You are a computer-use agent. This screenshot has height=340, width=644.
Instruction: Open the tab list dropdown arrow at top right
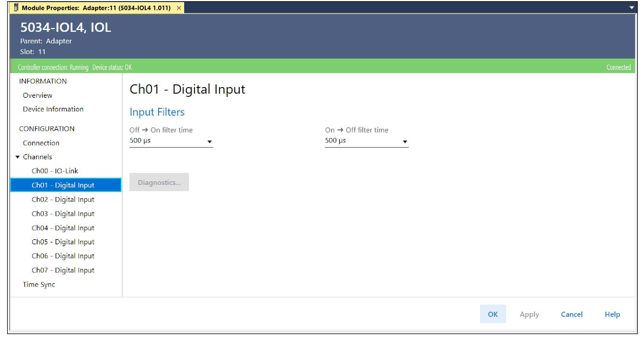pos(632,7)
